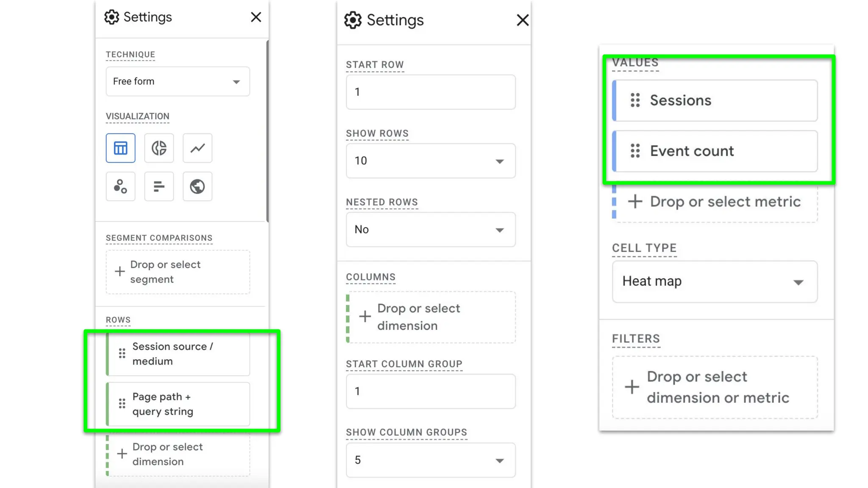This screenshot has width=868, height=488.
Task: Open the Show Column Groups dropdown
Action: click(x=430, y=460)
